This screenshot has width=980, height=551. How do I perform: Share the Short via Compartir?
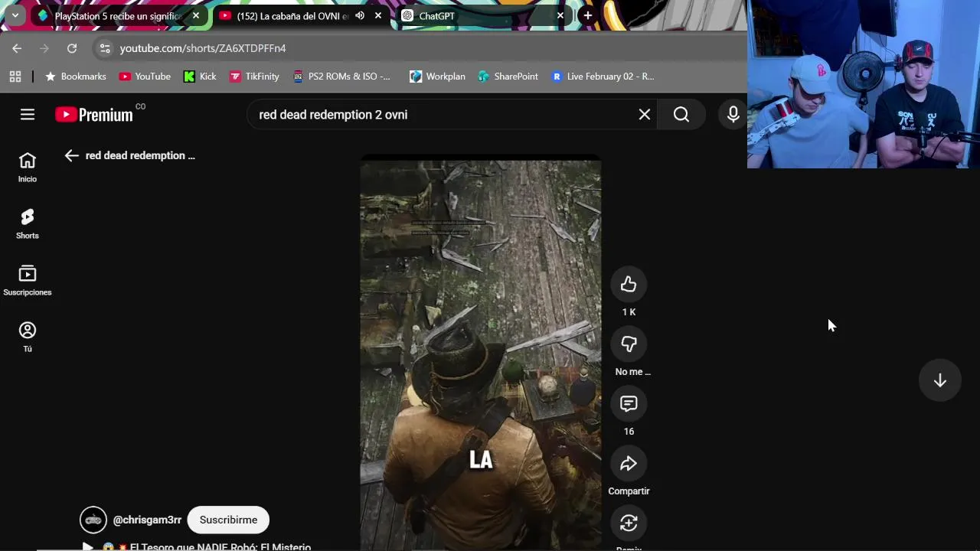tap(629, 464)
